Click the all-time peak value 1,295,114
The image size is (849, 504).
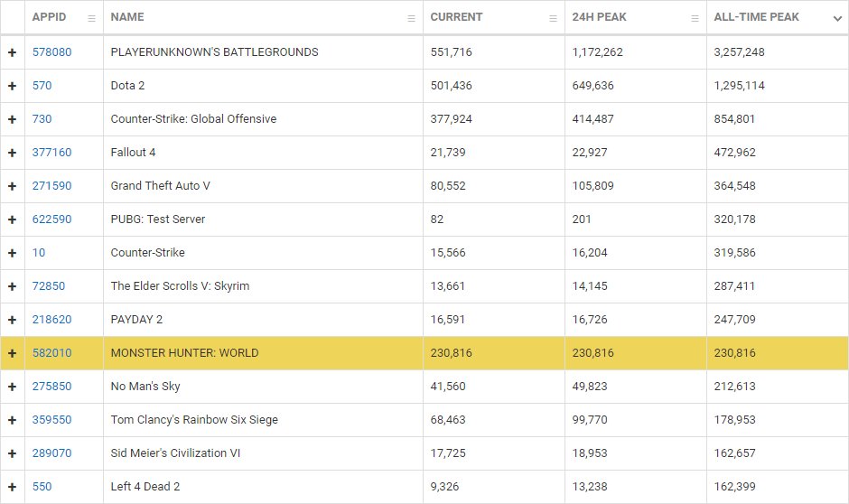739,86
